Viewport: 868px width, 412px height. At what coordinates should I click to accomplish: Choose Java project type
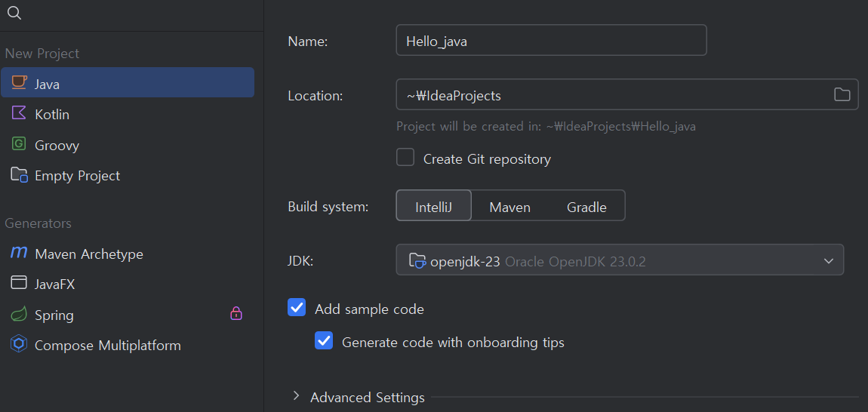[x=128, y=82]
